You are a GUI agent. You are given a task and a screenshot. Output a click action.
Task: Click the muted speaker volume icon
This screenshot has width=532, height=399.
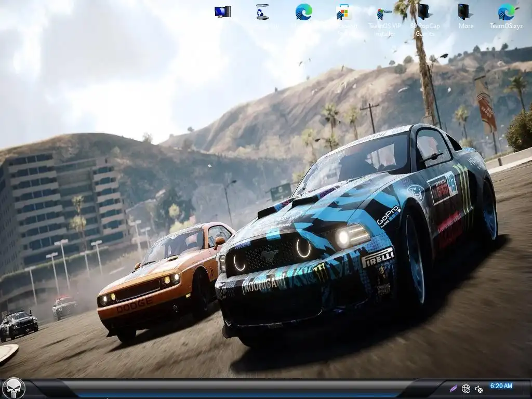[478, 389]
